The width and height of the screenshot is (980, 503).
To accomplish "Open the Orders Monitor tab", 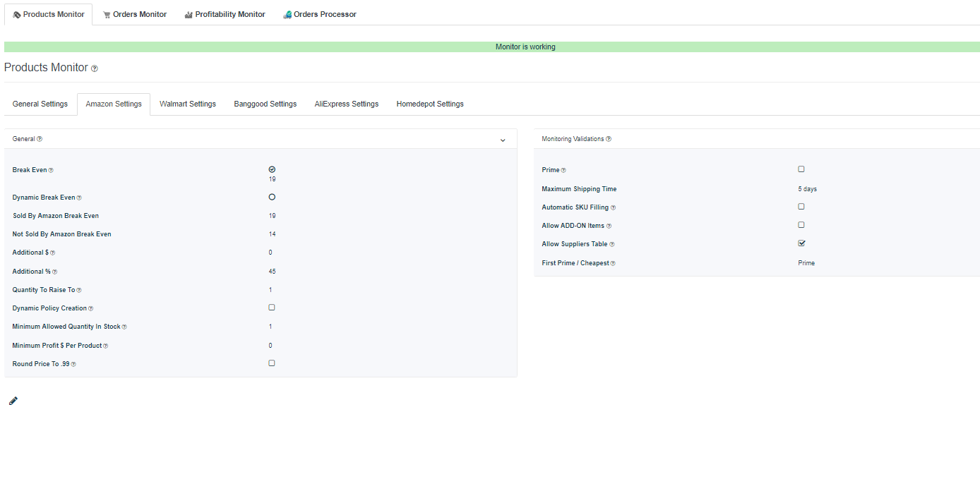I will click(x=135, y=14).
